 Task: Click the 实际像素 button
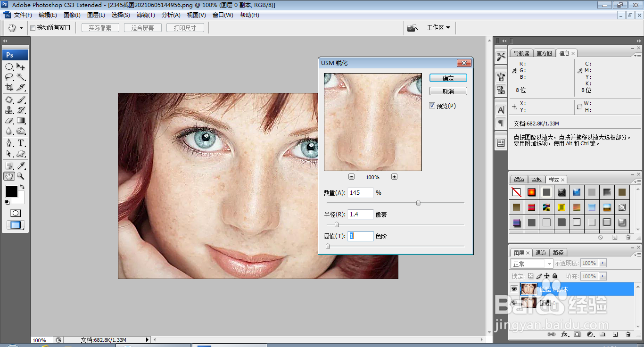coord(100,28)
